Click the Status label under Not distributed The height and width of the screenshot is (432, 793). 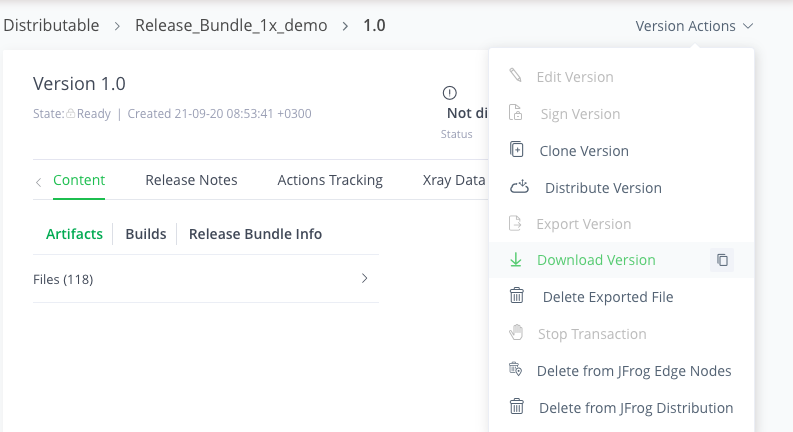point(457,134)
